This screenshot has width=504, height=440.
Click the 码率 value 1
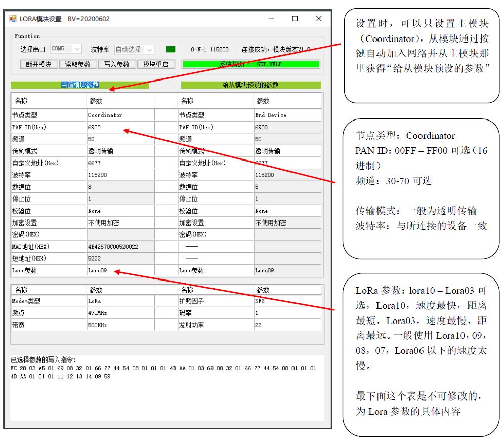287,313
